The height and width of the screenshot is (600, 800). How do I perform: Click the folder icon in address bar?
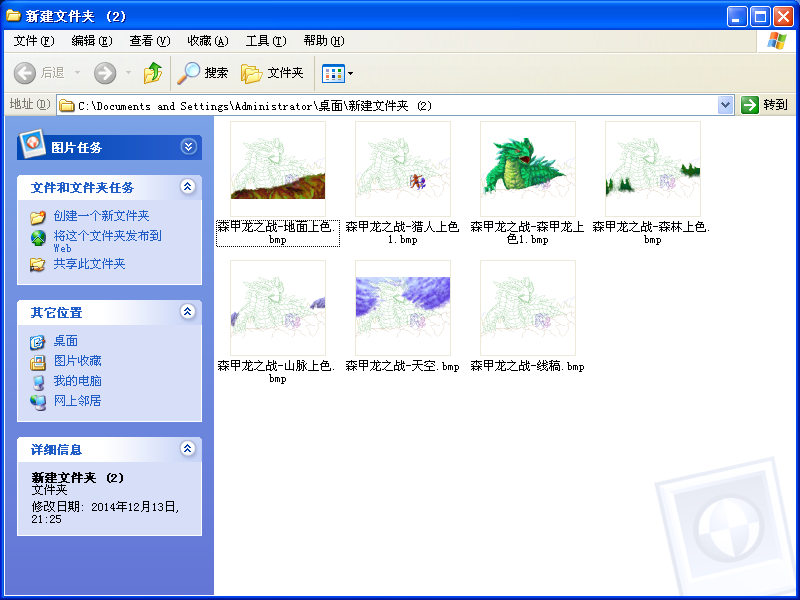[67, 106]
